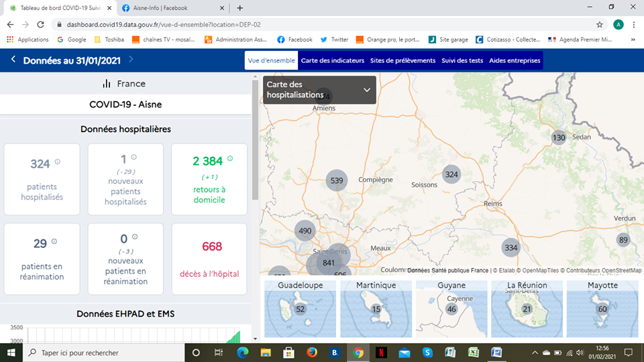Viewport: 644px width, 362px height.
Task: Open the Chrome three-dot menu
Action: point(635,24)
